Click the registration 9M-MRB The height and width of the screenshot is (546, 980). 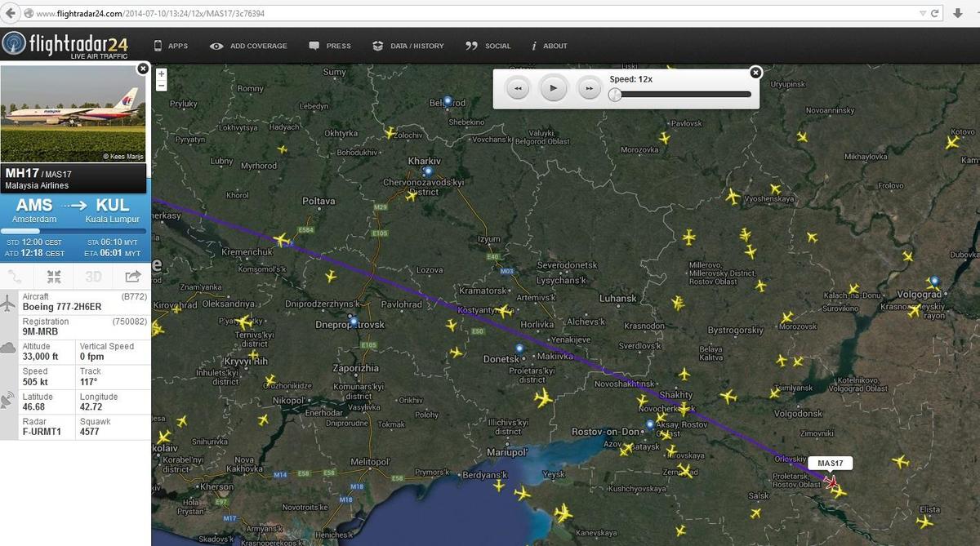42,332
